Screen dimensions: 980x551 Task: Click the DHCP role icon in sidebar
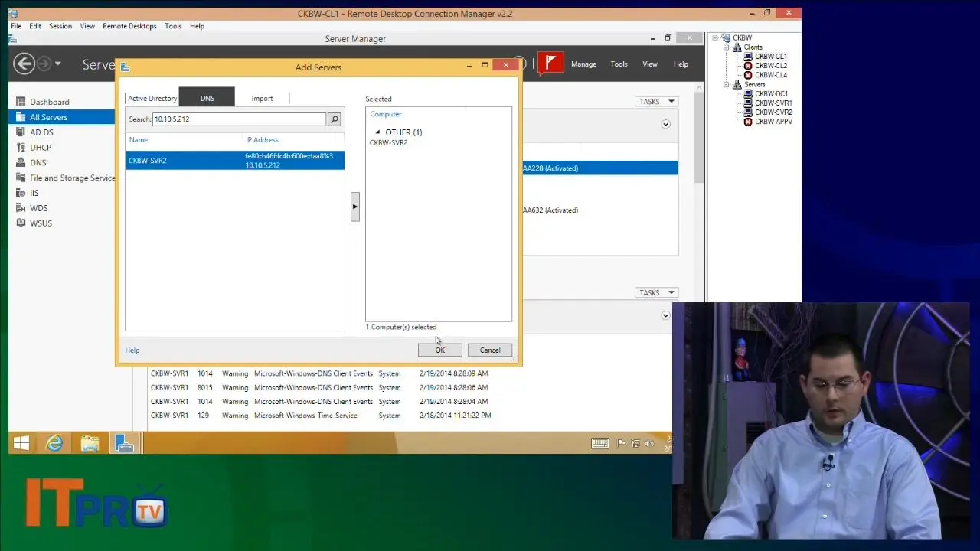click(21, 148)
